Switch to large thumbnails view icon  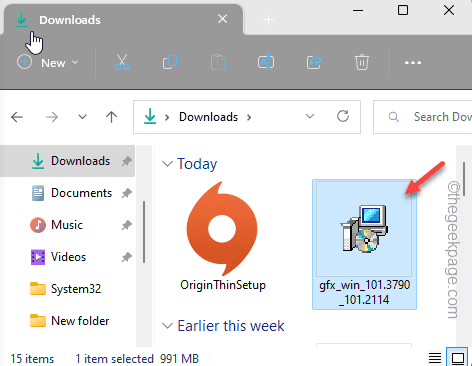[458, 358]
